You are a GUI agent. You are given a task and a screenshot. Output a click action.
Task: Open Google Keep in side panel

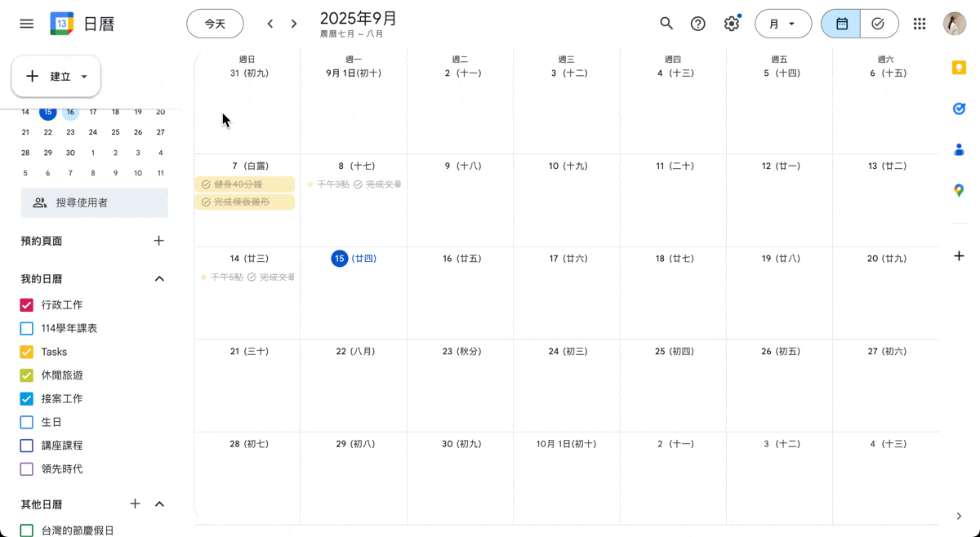(x=959, y=68)
